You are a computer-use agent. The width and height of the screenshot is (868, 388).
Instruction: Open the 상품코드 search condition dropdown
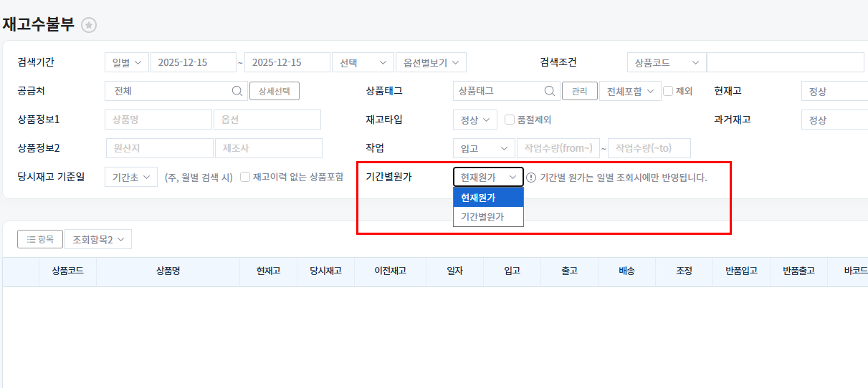click(666, 62)
